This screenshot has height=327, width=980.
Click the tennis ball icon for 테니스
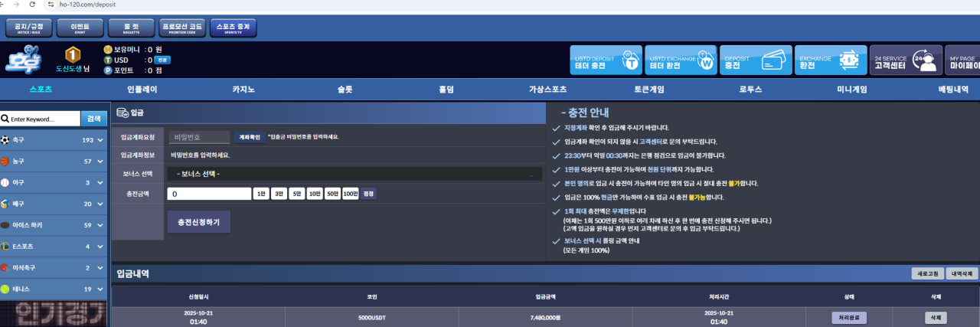click(x=5, y=289)
